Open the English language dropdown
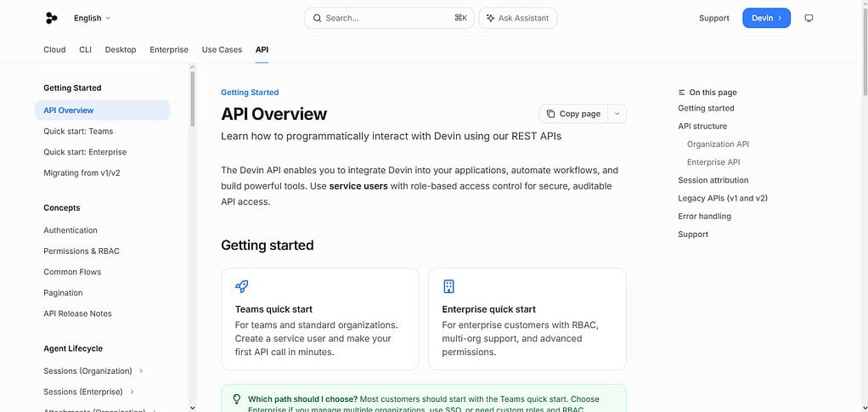Screen dimensions: 868x412 point(92,19)
